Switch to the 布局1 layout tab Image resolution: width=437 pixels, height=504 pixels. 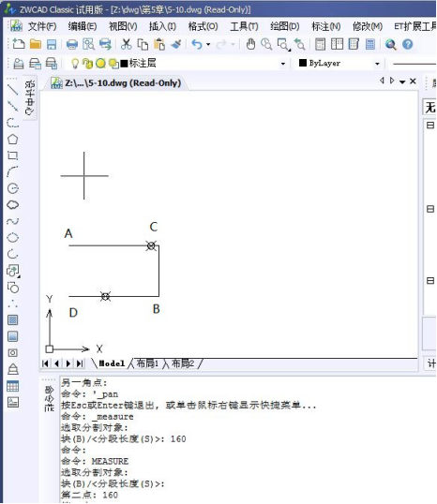coord(147,363)
